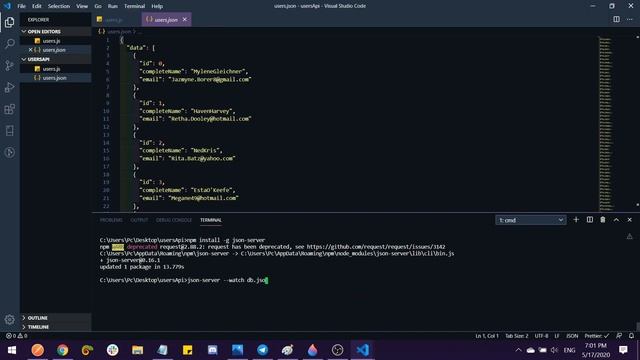Open the Explorer view in activity bar
The height and width of the screenshot is (360, 640).
[x=10, y=22]
